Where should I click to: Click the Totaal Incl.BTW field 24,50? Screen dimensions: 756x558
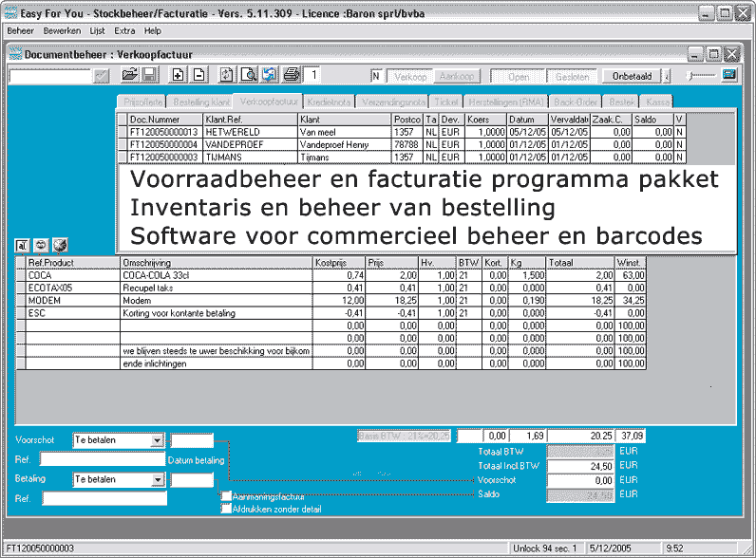(580, 466)
